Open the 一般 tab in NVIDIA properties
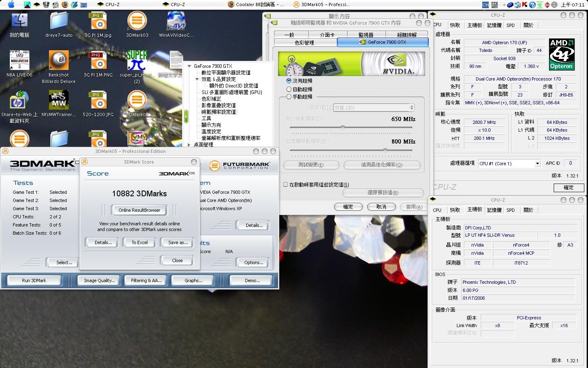The height and width of the screenshot is (368, 588). 289,35
